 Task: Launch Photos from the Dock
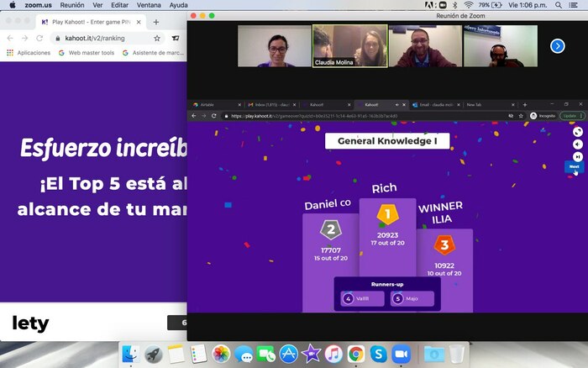point(221,354)
